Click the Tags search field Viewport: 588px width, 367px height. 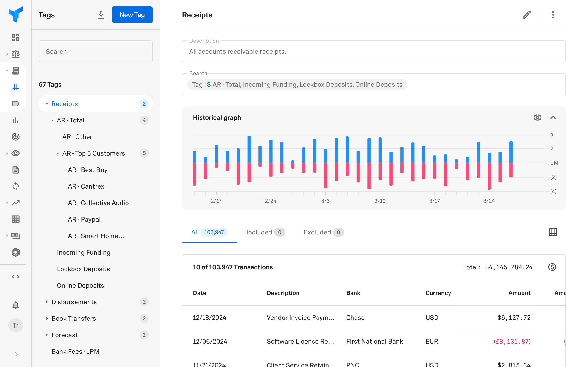[x=95, y=51]
